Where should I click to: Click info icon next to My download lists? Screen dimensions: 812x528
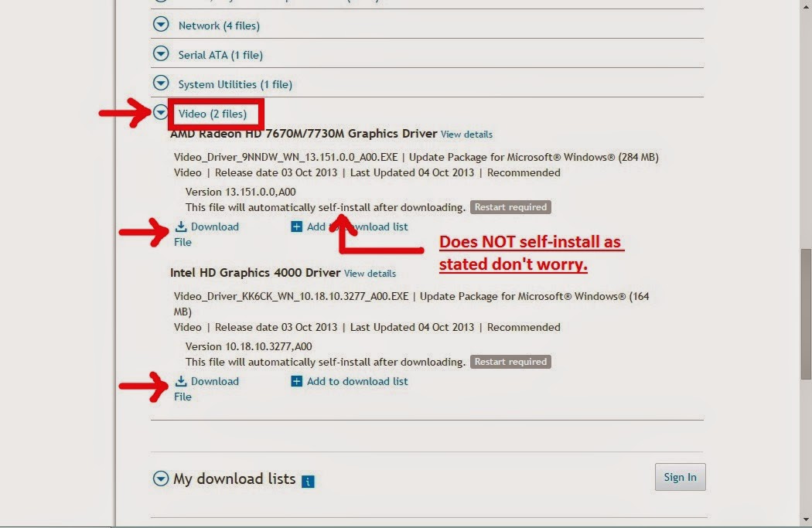click(308, 482)
